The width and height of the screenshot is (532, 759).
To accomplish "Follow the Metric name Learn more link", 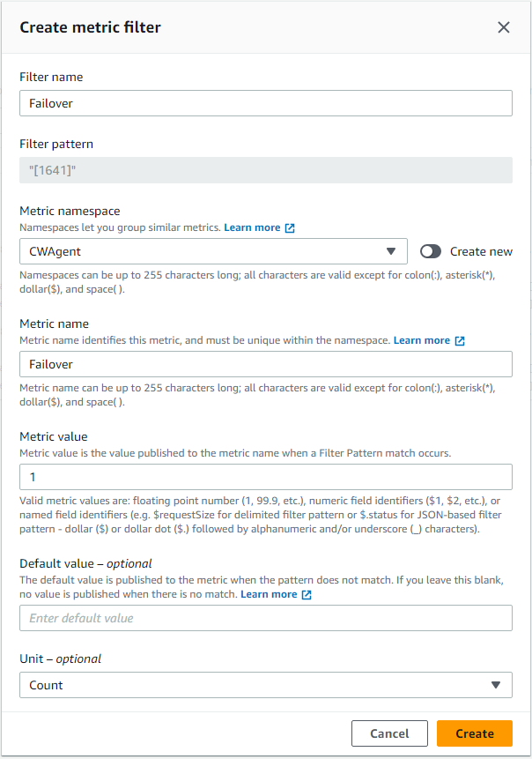I will click(x=423, y=340).
